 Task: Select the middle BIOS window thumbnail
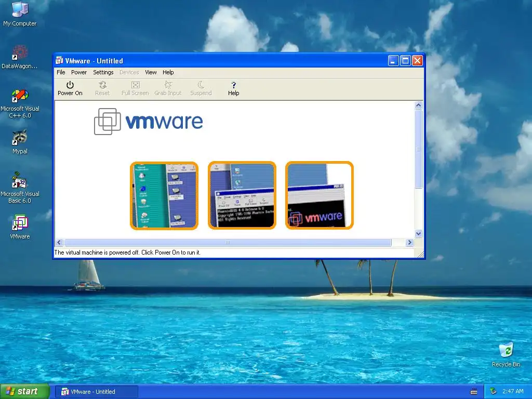point(242,195)
